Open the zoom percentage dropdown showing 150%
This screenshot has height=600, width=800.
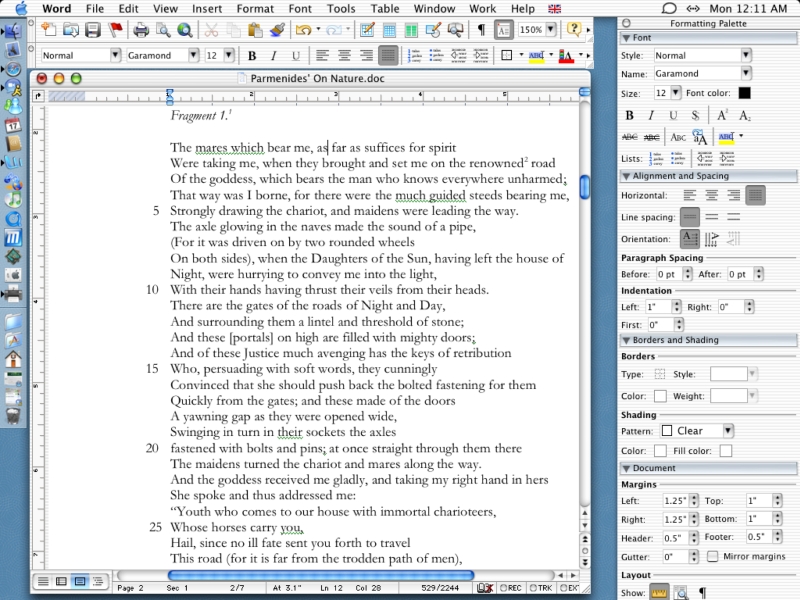[549, 30]
